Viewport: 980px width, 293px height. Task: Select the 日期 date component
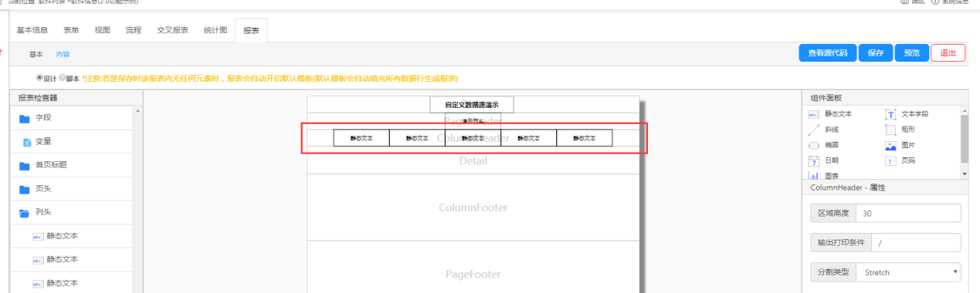coord(813,161)
